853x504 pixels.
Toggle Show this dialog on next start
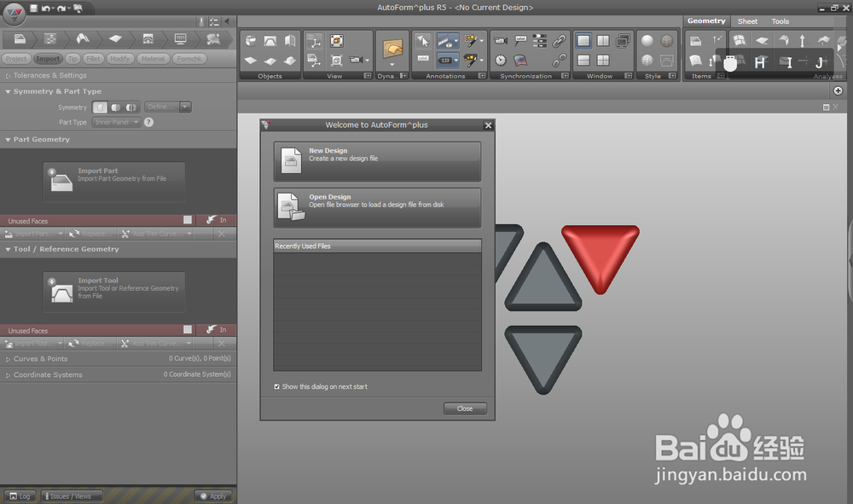(277, 386)
